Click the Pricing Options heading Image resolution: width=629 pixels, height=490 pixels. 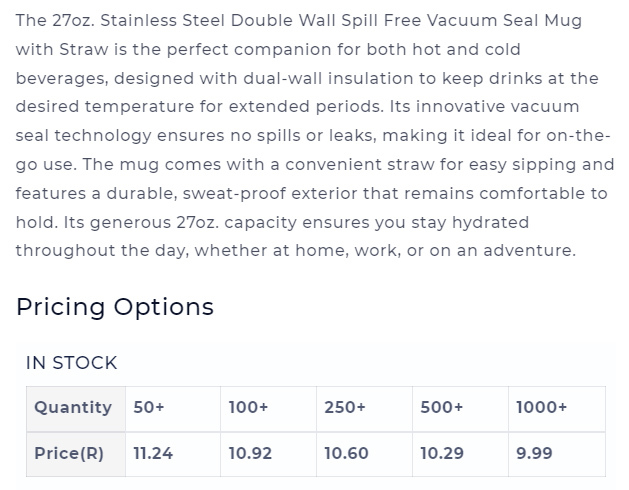(115, 307)
